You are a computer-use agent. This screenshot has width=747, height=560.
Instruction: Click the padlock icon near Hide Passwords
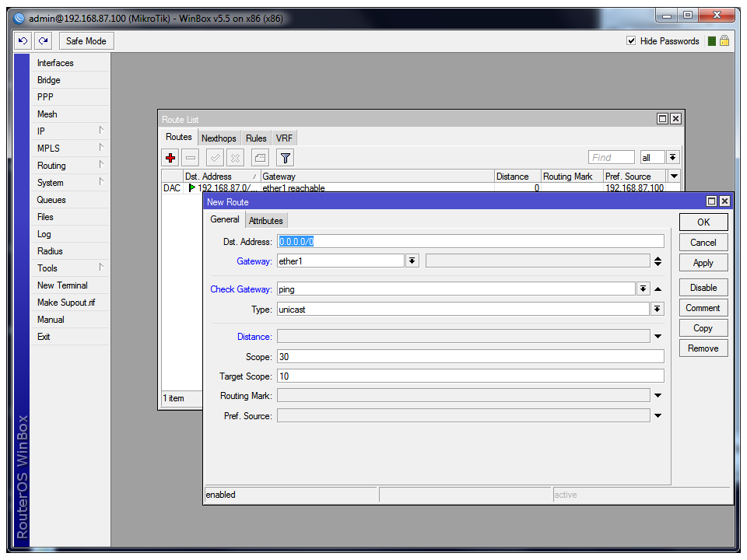click(724, 41)
